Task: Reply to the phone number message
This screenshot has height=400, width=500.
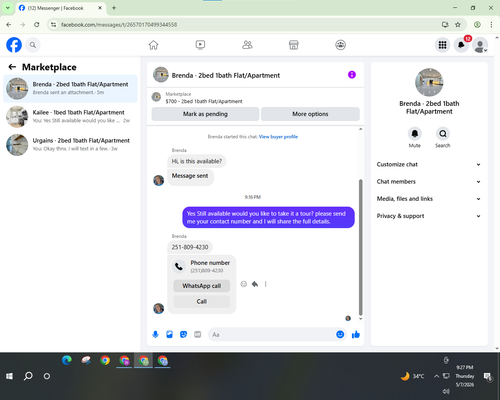Action: click(255, 284)
